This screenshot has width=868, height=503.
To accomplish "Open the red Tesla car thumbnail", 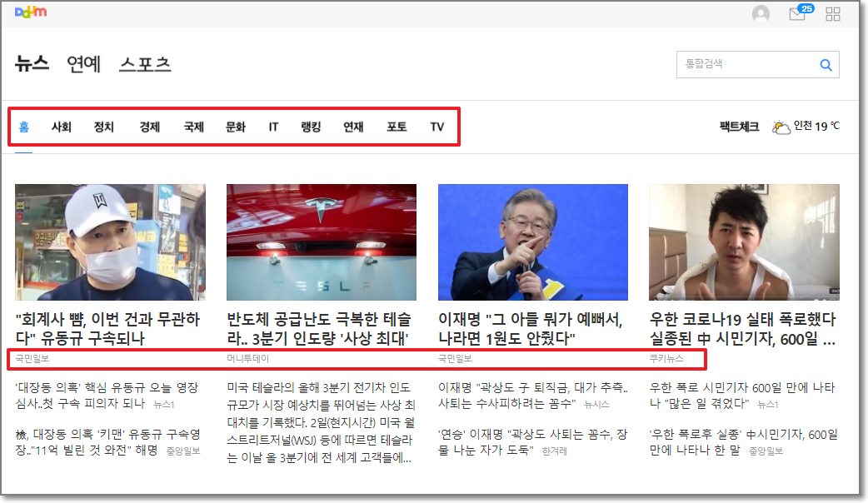I will [322, 242].
